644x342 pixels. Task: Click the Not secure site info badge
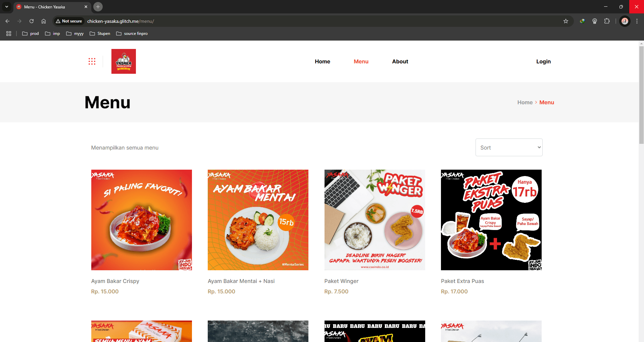tap(69, 21)
